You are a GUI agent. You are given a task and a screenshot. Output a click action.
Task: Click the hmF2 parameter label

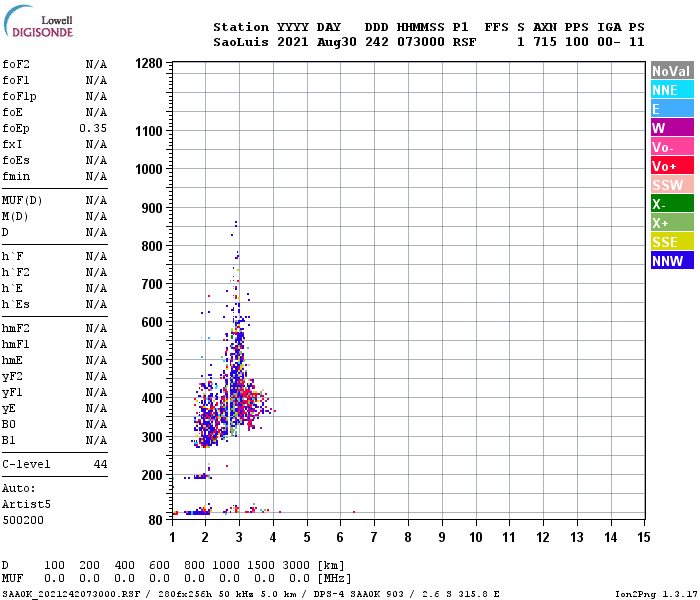tap(16, 329)
